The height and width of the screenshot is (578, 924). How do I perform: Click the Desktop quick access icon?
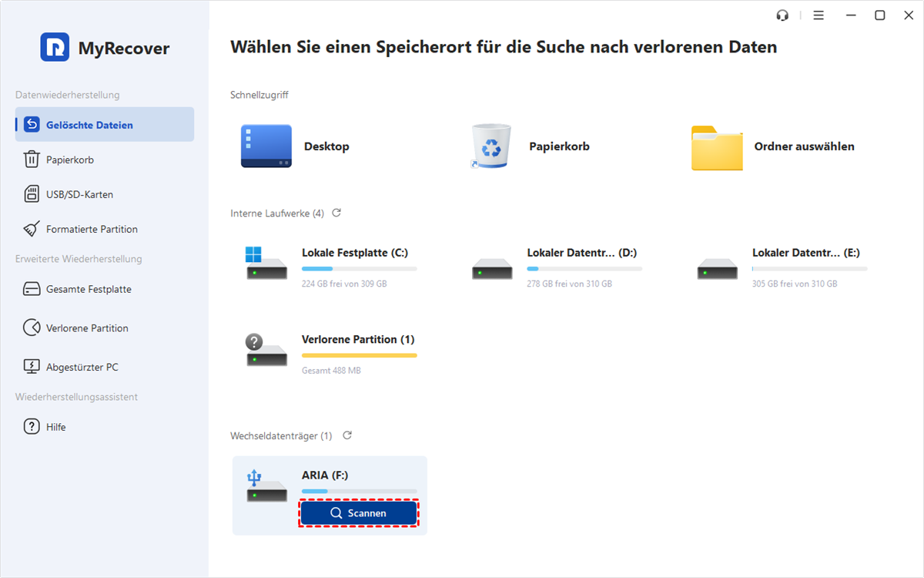tap(266, 146)
